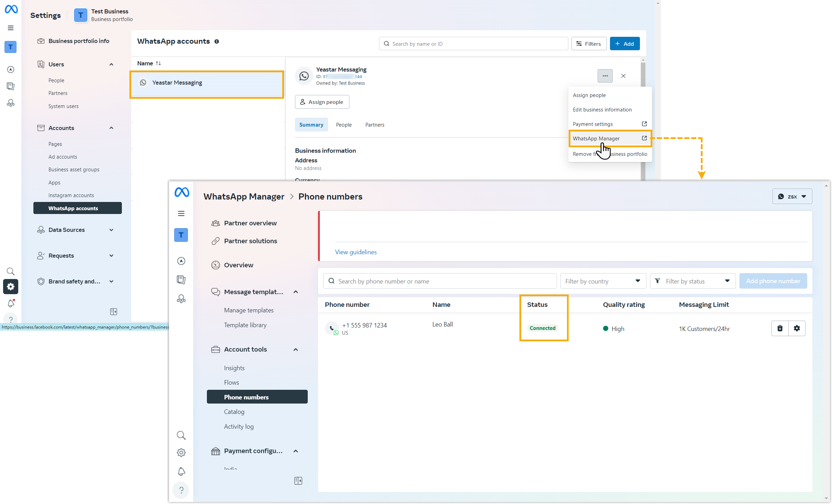
Task: Switch to the People tab
Action: pyautogui.click(x=344, y=125)
